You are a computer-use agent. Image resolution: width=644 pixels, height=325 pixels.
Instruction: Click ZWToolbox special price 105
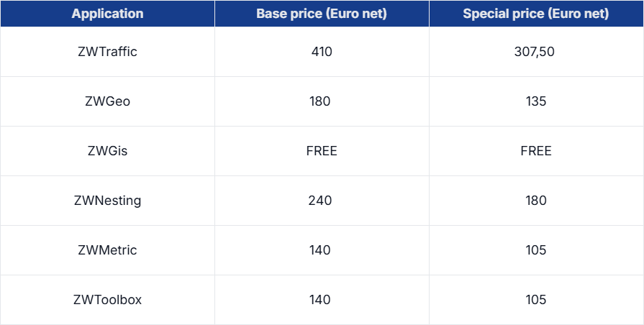pos(536,300)
